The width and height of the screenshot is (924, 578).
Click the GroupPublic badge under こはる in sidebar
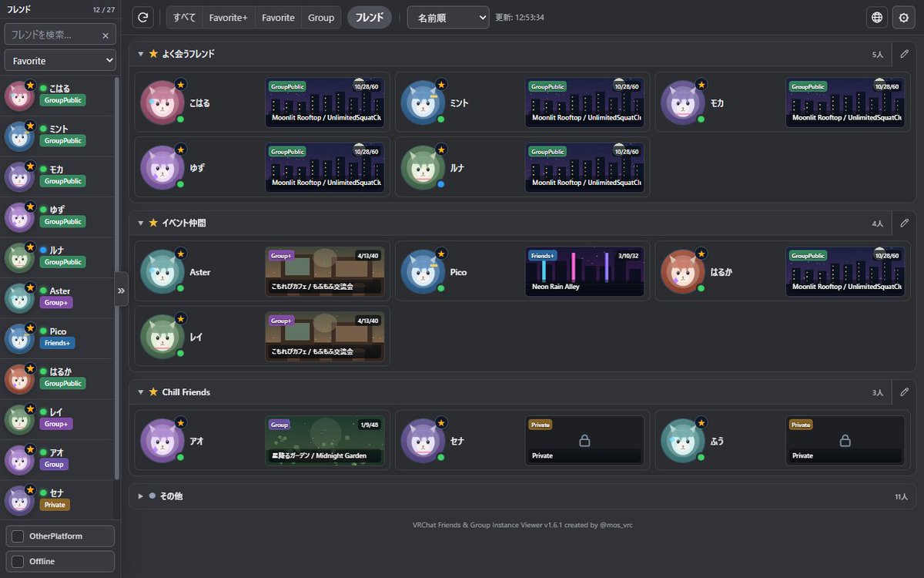62,100
